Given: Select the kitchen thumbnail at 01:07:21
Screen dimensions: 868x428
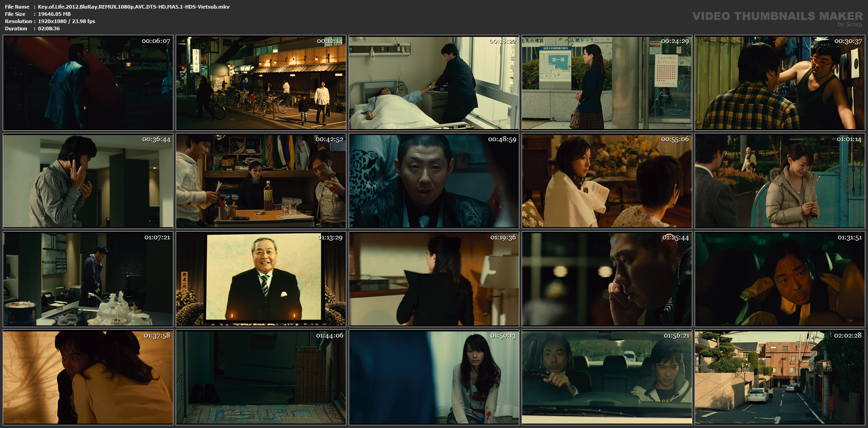Looking at the screenshot, I should 88,279.
